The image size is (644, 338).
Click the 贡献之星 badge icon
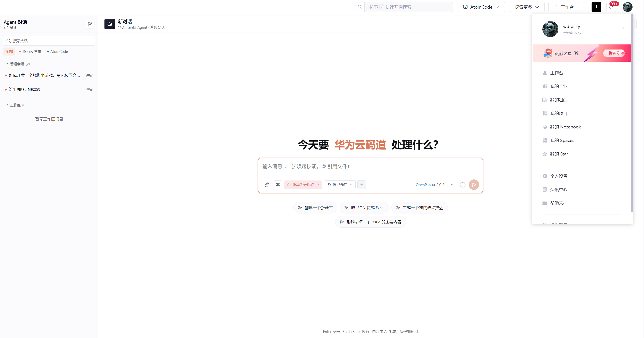[x=548, y=53]
